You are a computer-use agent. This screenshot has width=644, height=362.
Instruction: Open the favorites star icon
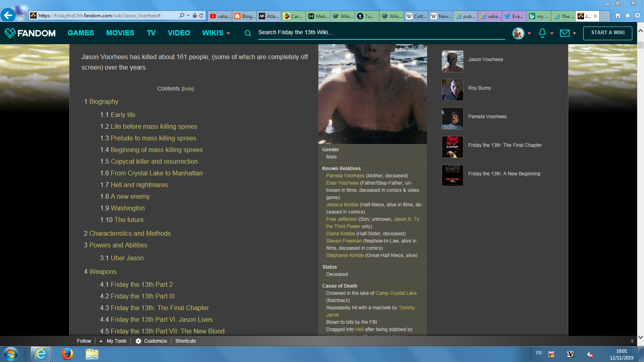point(627,16)
